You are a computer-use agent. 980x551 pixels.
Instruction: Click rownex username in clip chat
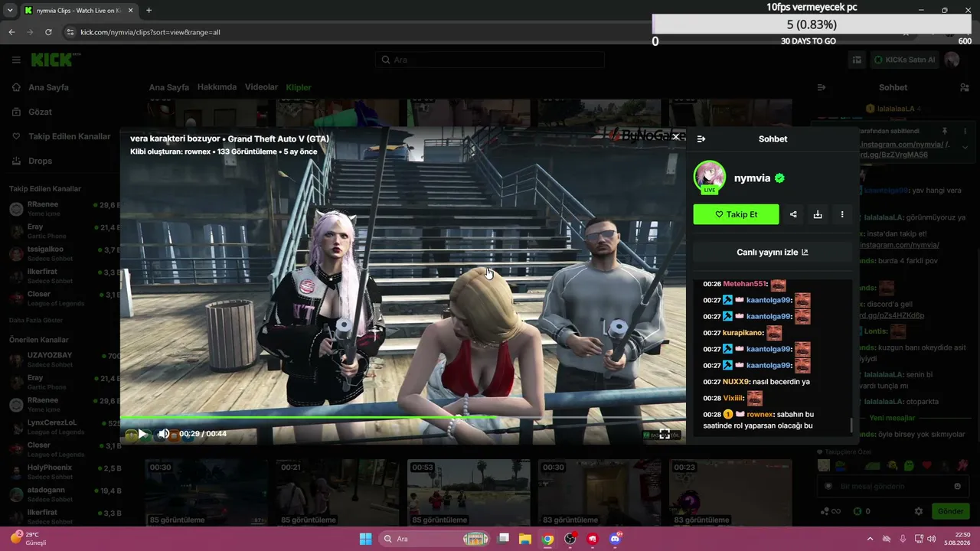759,414
